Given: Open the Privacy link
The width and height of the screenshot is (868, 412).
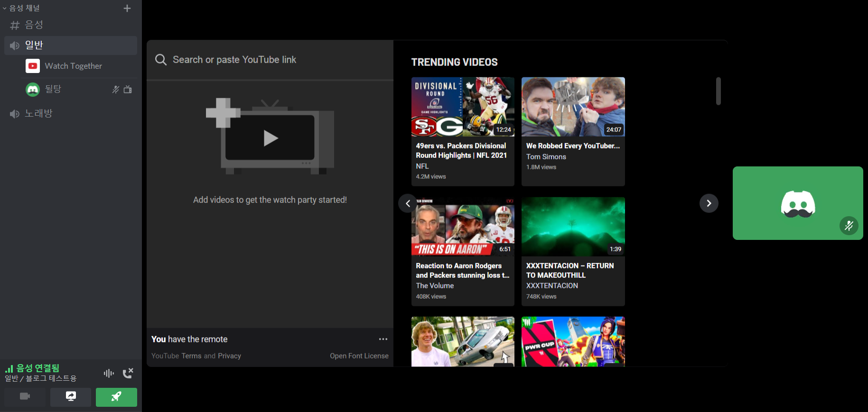Looking at the screenshot, I should (x=229, y=356).
